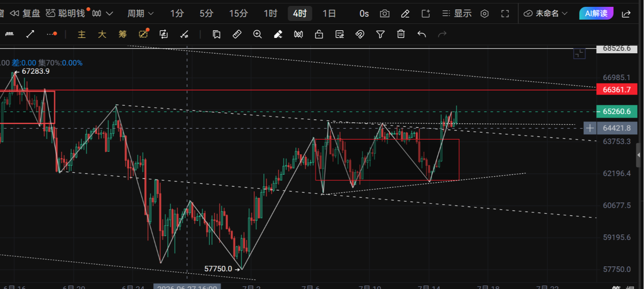
Task: Toggle the lock drawings icon
Action: pyautogui.click(x=319, y=35)
